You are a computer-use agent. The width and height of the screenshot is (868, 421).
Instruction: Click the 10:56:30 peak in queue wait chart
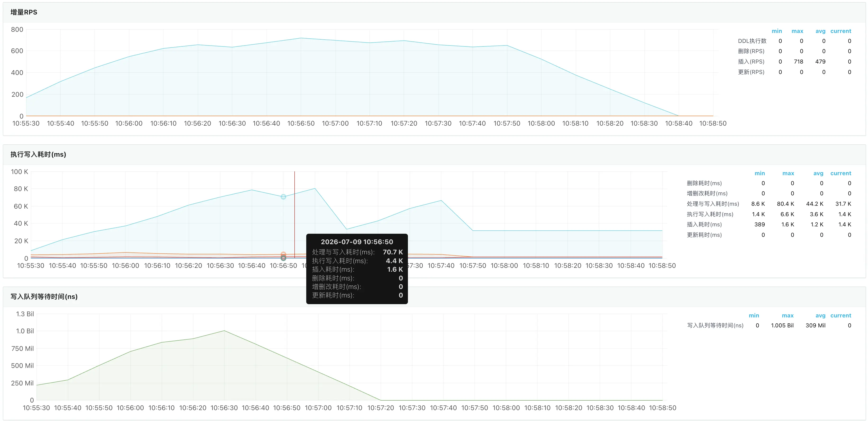224,331
